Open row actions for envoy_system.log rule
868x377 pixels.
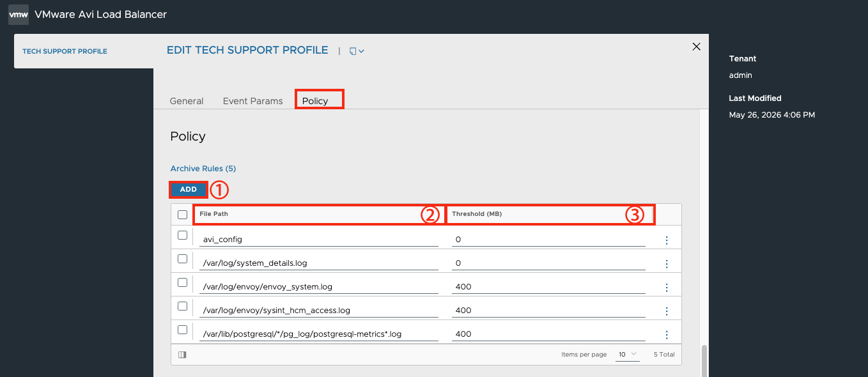667,288
